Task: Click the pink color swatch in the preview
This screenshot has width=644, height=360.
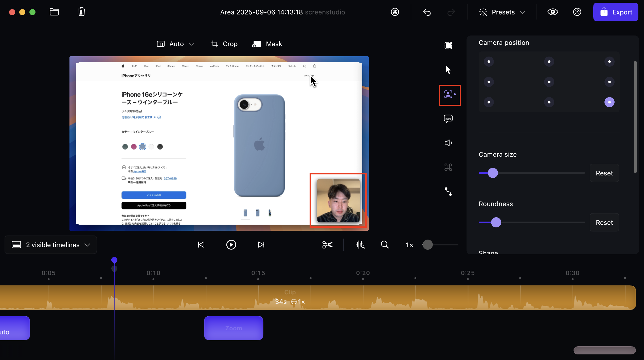Action: click(134, 147)
